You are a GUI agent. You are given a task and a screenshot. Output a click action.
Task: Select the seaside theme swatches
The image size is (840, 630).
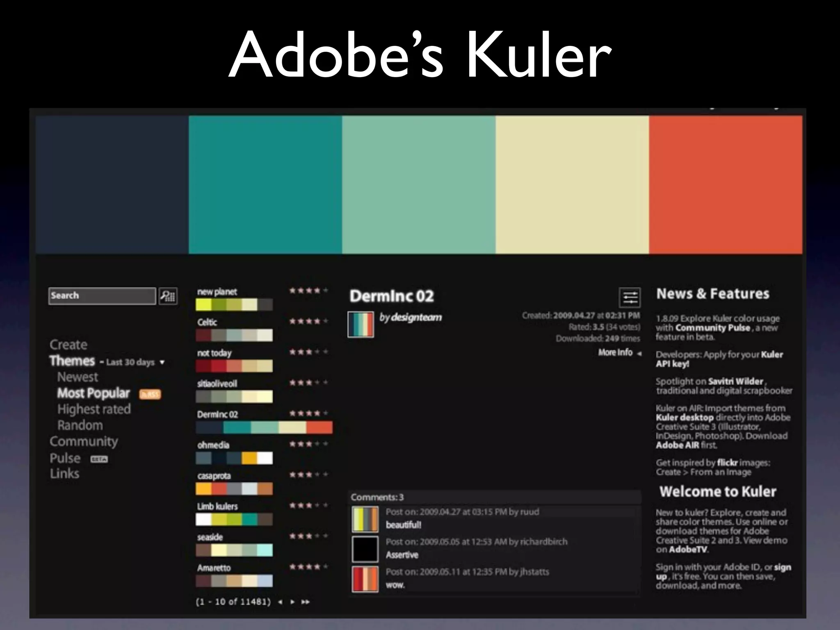(234, 550)
